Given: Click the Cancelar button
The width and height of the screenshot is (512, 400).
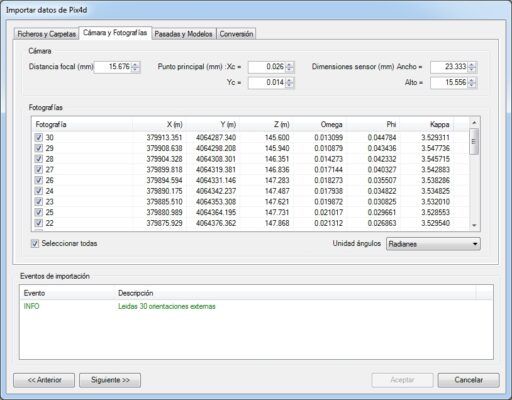Looking at the screenshot, I should pos(468,380).
